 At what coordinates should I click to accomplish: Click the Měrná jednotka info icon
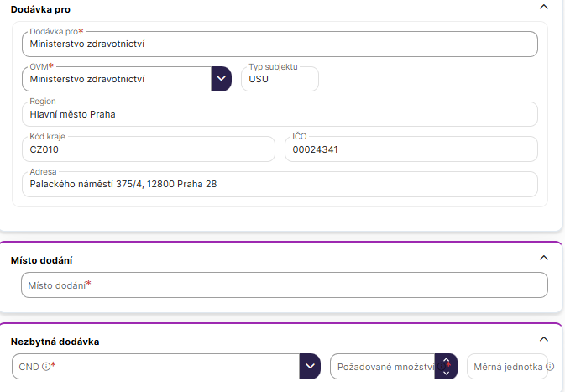[x=549, y=367]
